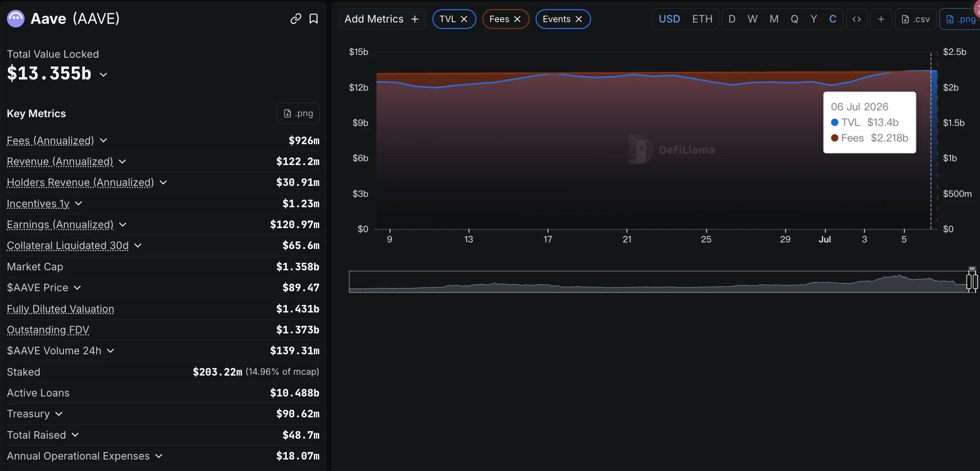
Task: Select Yearly (Y) chart interval
Action: (814, 19)
